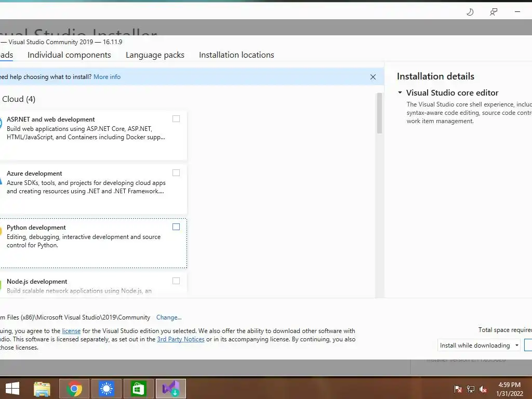Screen dimensions: 532x399
Task: Switch to Installation locations tab
Action: point(236,55)
